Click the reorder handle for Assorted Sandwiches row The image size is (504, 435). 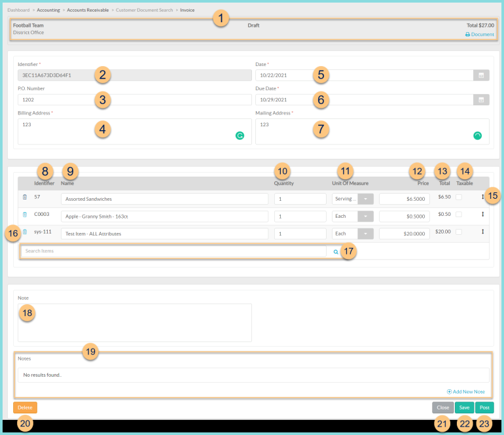pos(482,197)
